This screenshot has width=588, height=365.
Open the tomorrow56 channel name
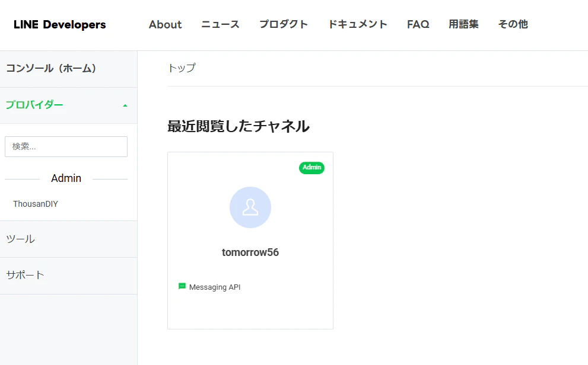(x=250, y=252)
